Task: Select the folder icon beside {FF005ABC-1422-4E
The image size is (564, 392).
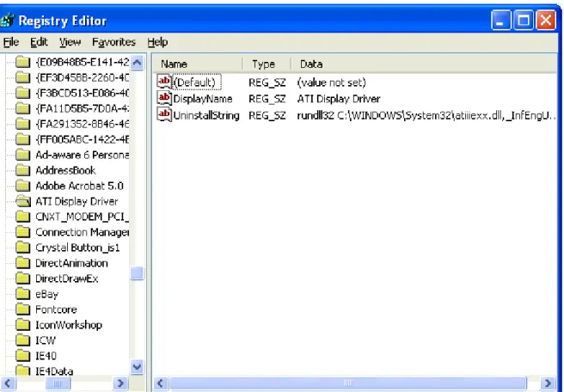Action: (23, 139)
